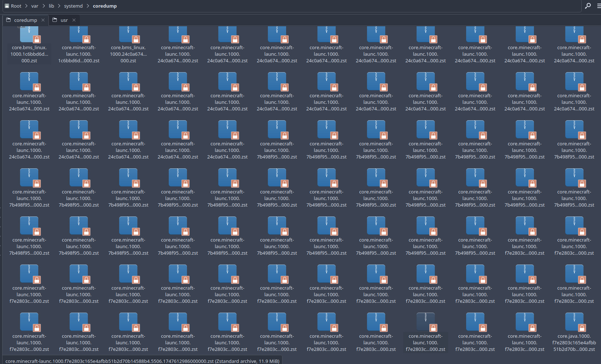
Task: Jump to the lib breadcrumb folder
Action: pyautogui.click(x=51, y=6)
